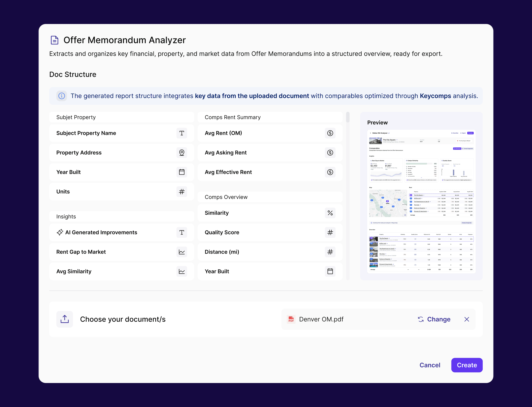Click the sparkle icon before AI Generated Improvements
This screenshot has width=532, height=407.
[60, 232]
